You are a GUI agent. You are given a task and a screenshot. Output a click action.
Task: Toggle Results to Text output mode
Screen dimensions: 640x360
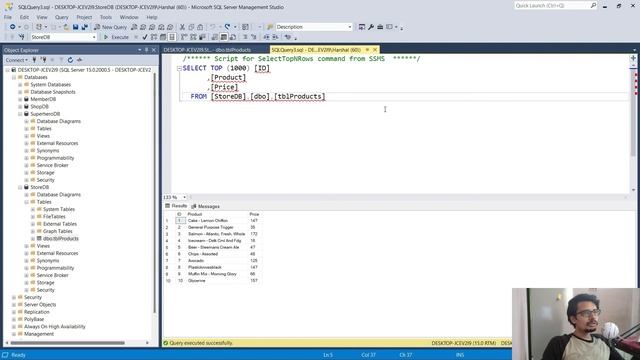(x=215, y=37)
